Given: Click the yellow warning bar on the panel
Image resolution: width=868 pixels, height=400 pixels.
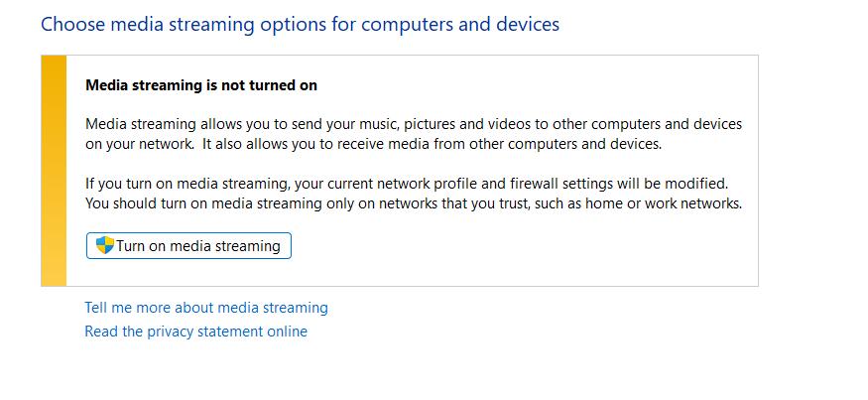Looking at the screenshot, I should (x=54, y=171).
